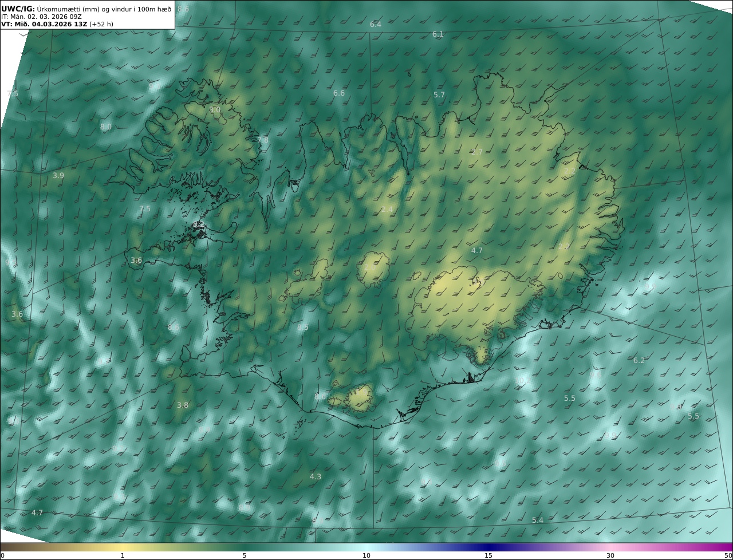Select the 5.4 value label
Viewport: 733px width, 560px height.
(538, 520)
